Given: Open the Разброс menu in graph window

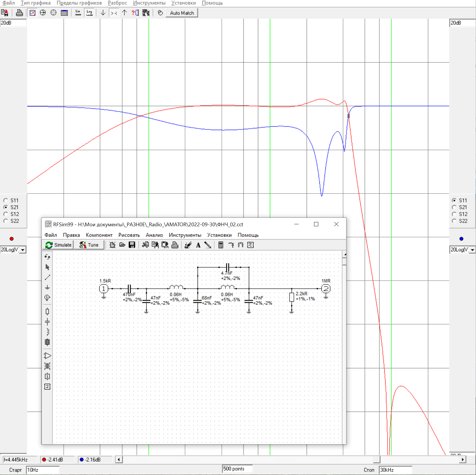Looking at the screenshot, I should [x=117, y=3].
